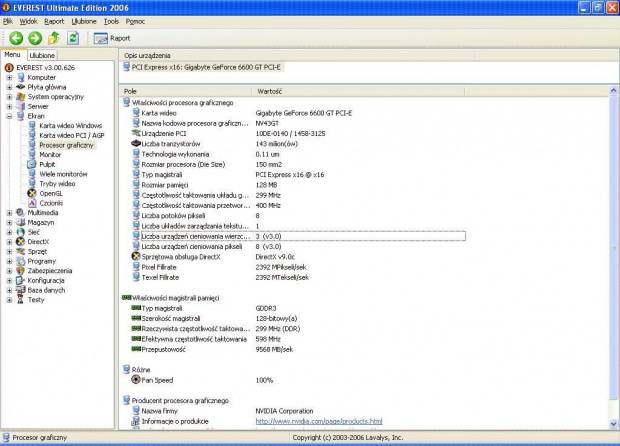Click the scrollbar up arrow

pyautogui.click(x=614, y=91)
